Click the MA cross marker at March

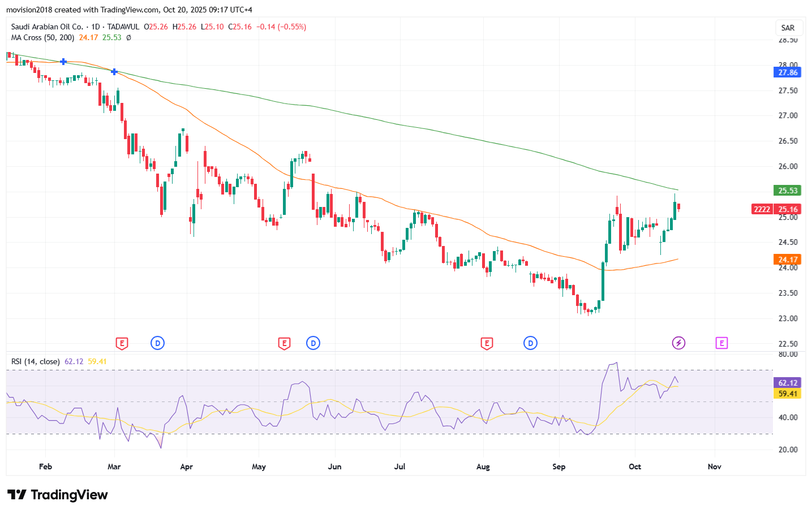click(114, 72)
